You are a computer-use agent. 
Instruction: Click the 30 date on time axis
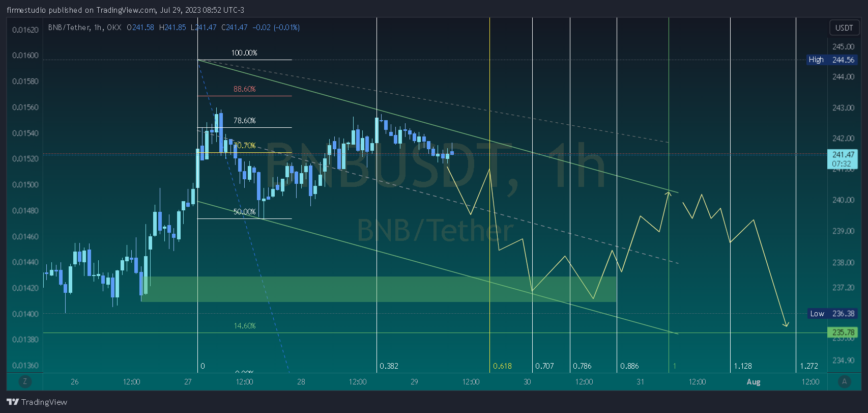click(x=527, y=381)
